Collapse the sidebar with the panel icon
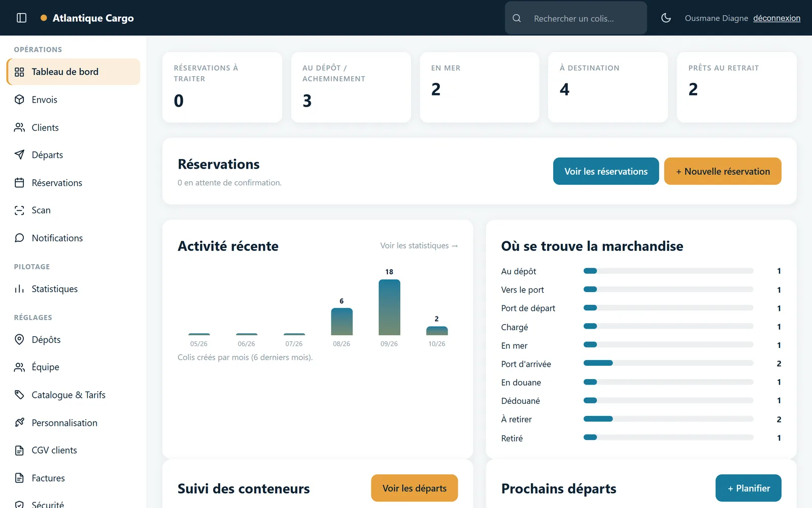Viewport: 812px width, 508px height. pyautogui.click(x=21, y=18)
